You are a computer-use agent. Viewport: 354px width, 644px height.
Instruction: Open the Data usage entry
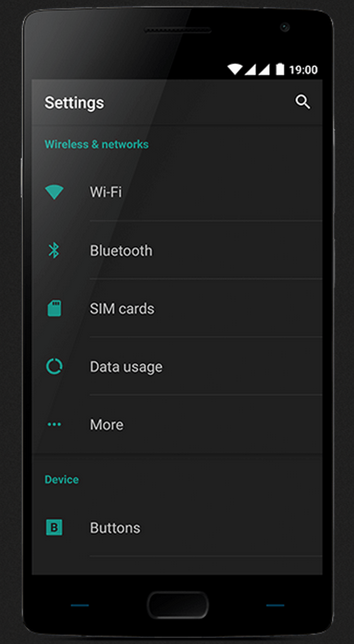pos(177,367)
